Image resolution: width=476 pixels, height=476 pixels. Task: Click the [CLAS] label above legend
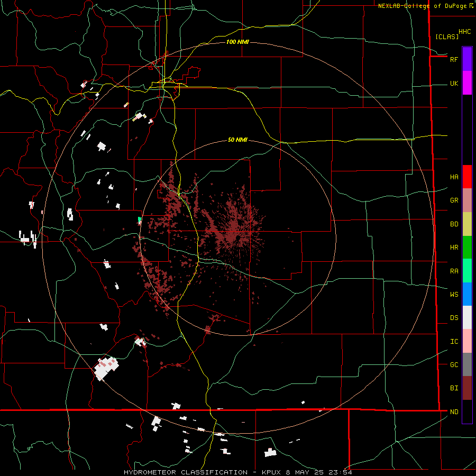(447, 36)
